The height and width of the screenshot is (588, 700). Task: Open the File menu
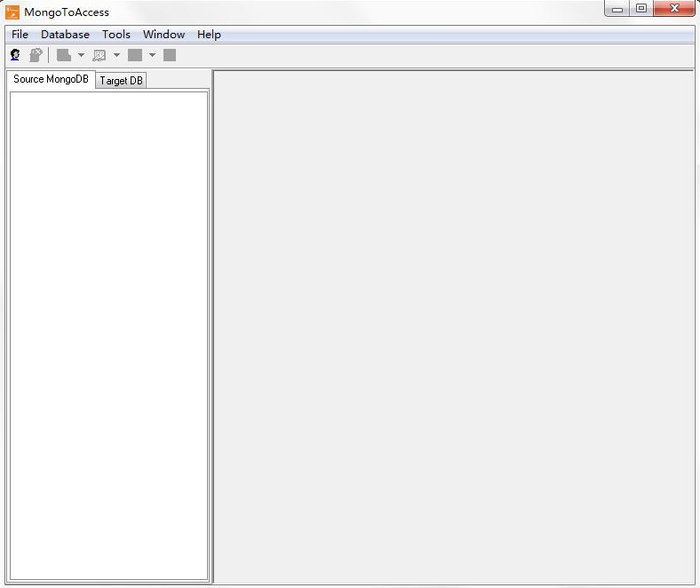click(20, 35)
